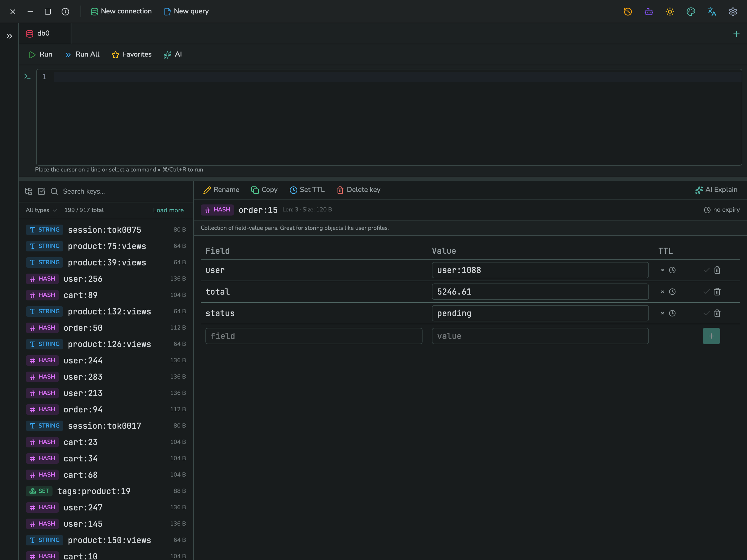Click Delete key button
The height and width of the screenshot is (560, 747).
pos(359,190)
